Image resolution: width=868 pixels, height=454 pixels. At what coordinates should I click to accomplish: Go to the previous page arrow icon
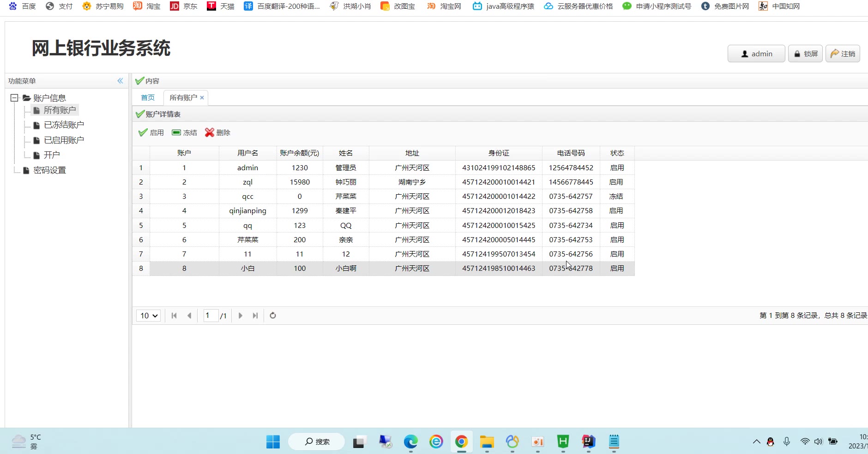tap(189, 316)
